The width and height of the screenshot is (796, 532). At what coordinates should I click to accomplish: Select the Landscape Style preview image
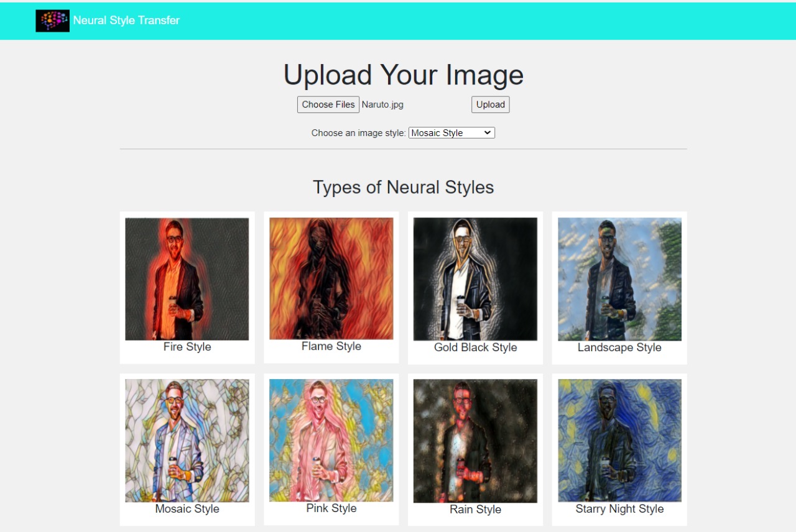619,278
